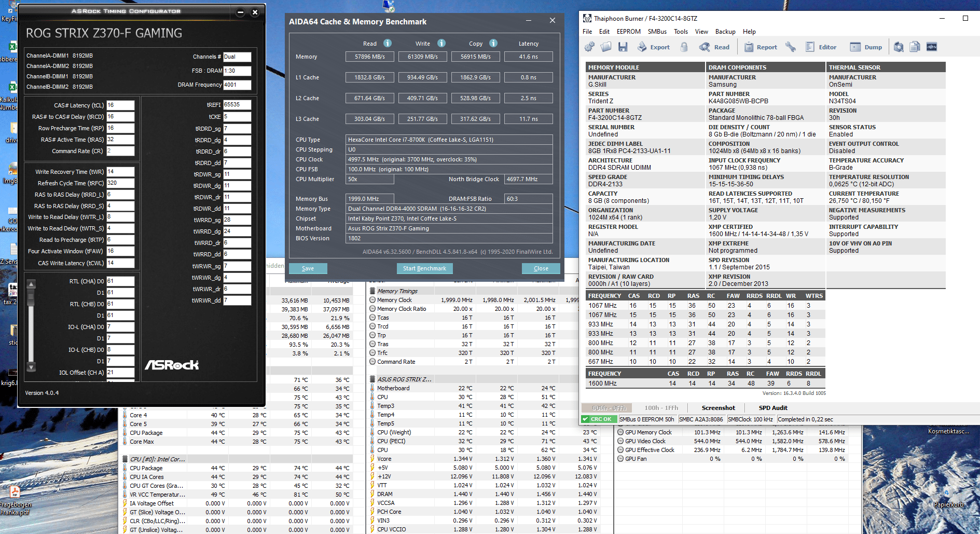
Task: Click the Dump toolbar button in Thaiphoon Burner
Action: (866, 47)
